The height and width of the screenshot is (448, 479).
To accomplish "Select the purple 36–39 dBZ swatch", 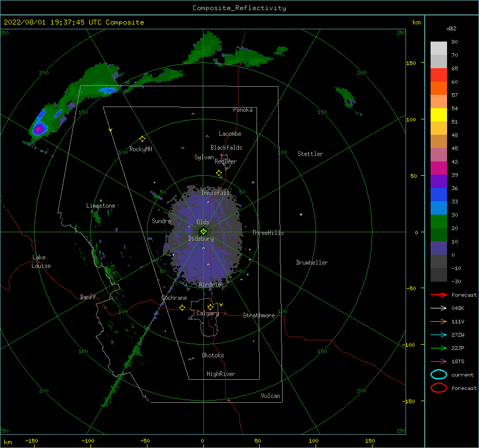I will [439, 181].
